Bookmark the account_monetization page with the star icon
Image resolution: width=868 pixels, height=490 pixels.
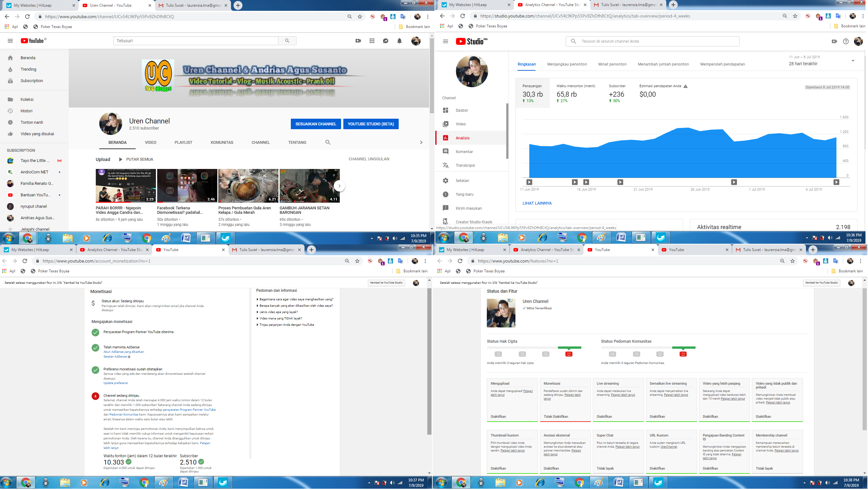(x=357, y=261)
